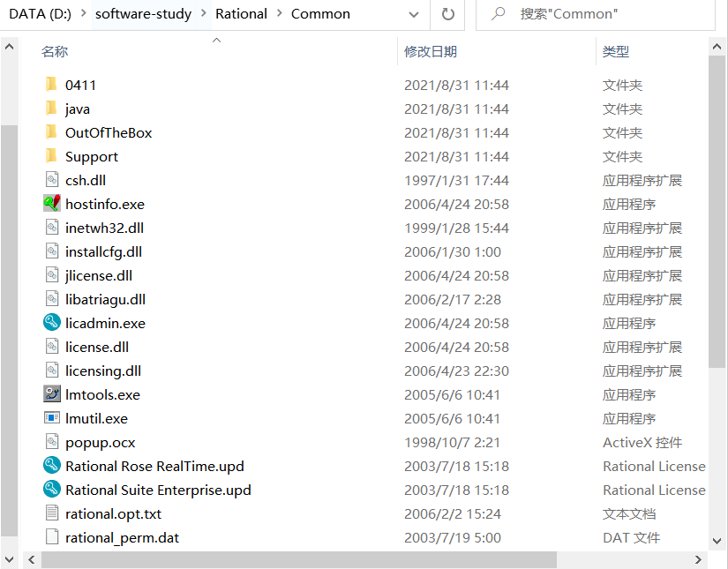Click the date 1997/1/31 17:44
728x569 pixels.
click(456, 181)
